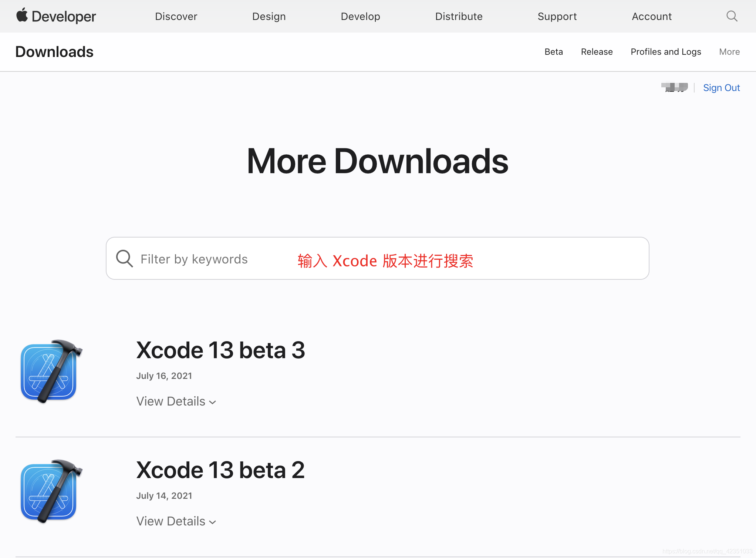
Task: Select the More tab
Action: coord(729,52)
